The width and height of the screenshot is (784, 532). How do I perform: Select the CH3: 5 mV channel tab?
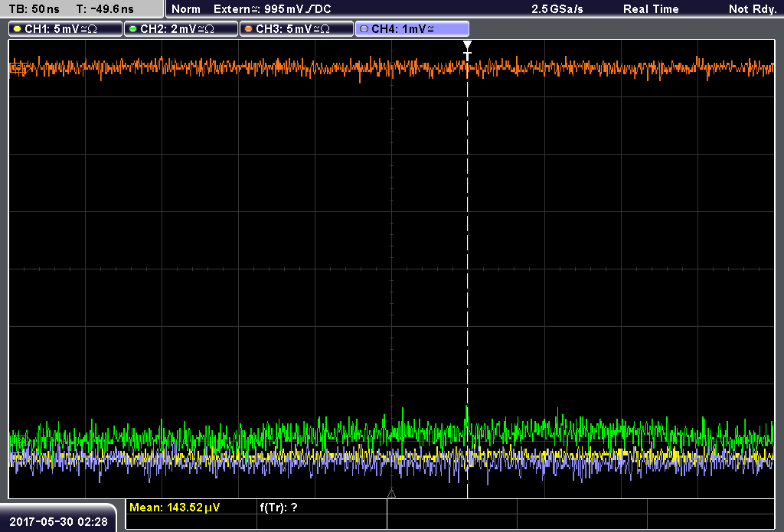pyautogui.click(x=296, y=29)
